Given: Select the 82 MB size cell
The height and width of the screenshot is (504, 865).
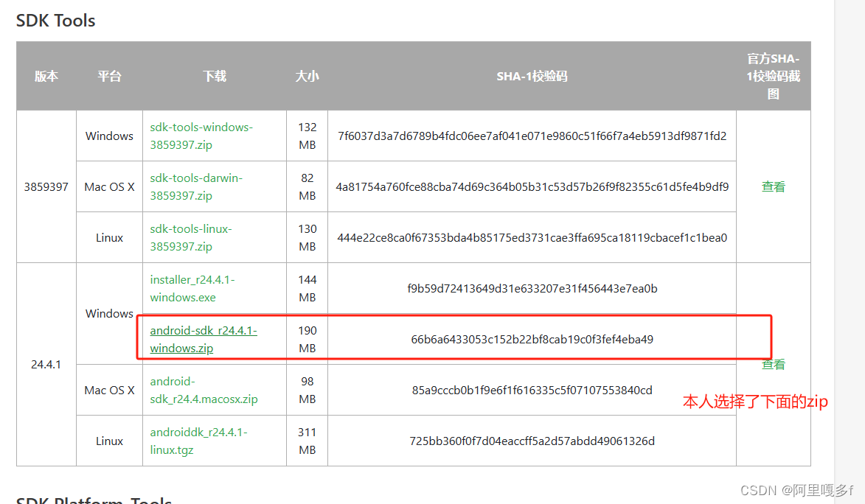Looking at the screenshot, I should point(308,186).
